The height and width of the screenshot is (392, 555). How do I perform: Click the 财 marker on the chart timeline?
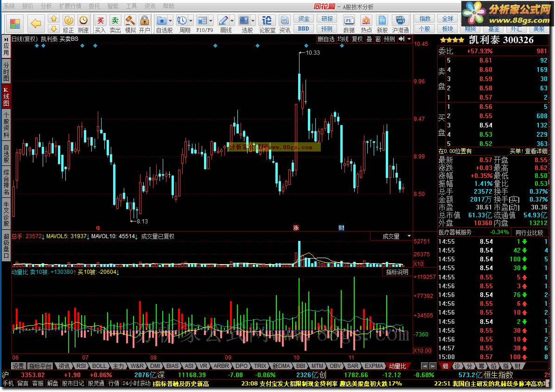[x=341, y=228]
